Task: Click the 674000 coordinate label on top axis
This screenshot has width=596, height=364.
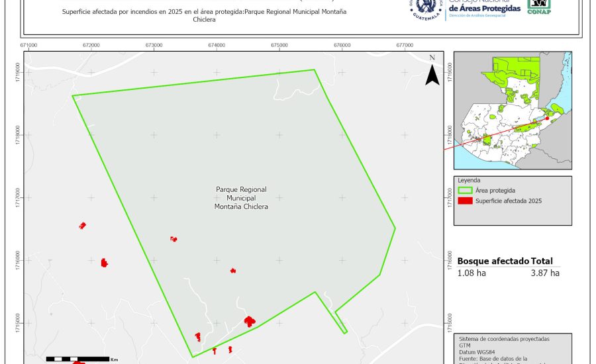Action: (217, 46)
